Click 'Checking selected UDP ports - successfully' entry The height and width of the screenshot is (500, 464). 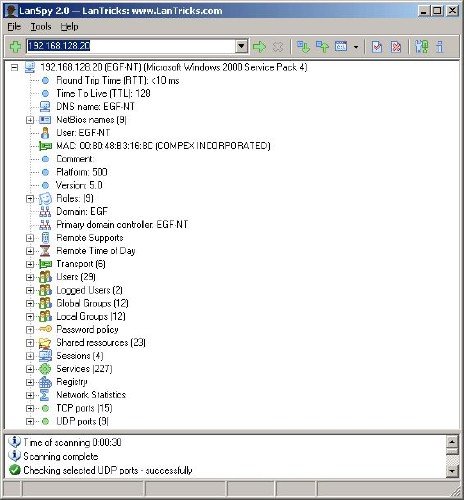tap(108, 470)
